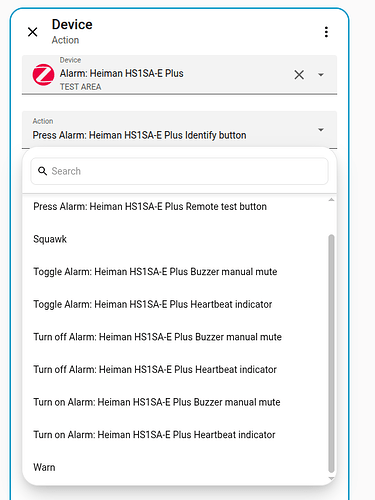
Task: Select Toggle Heartbeat indicator action
Action: (175, 304)
